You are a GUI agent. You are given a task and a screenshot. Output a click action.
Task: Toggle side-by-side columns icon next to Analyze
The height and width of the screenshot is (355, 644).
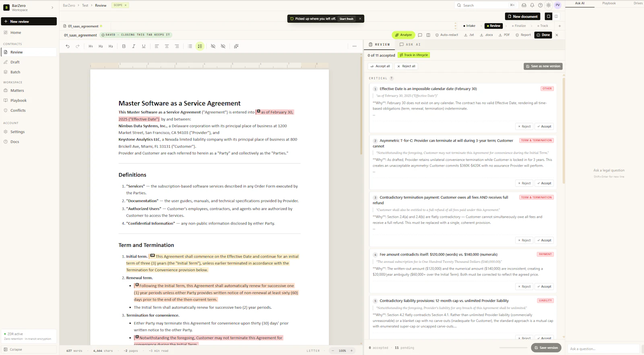coord(428,35)
